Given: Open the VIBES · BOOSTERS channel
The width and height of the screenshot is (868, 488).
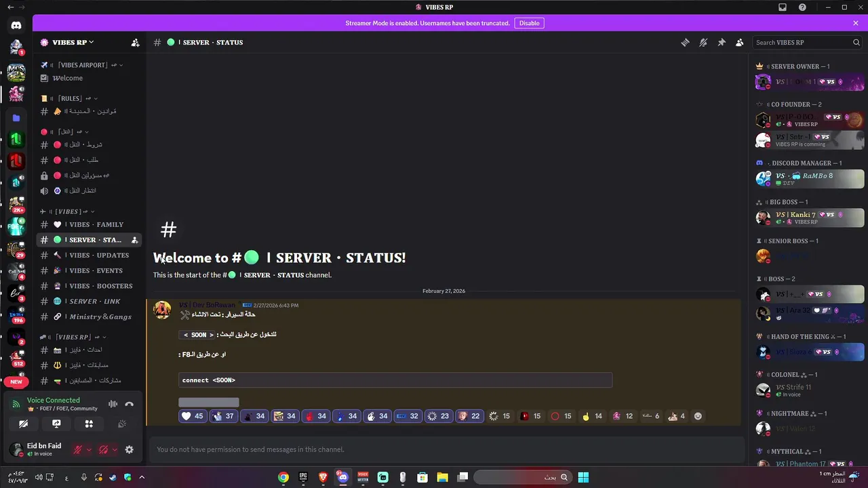Looking at the screenshot, I should [89, 286].
